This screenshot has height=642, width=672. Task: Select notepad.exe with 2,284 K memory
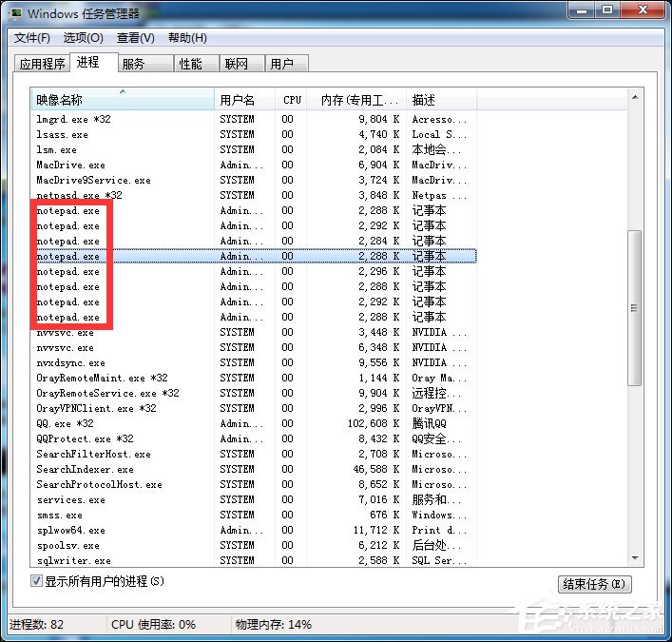(254, 241)
